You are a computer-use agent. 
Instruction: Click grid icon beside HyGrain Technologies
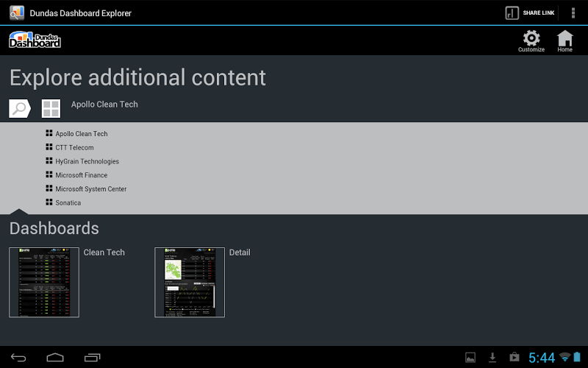[x=49, y=160]
